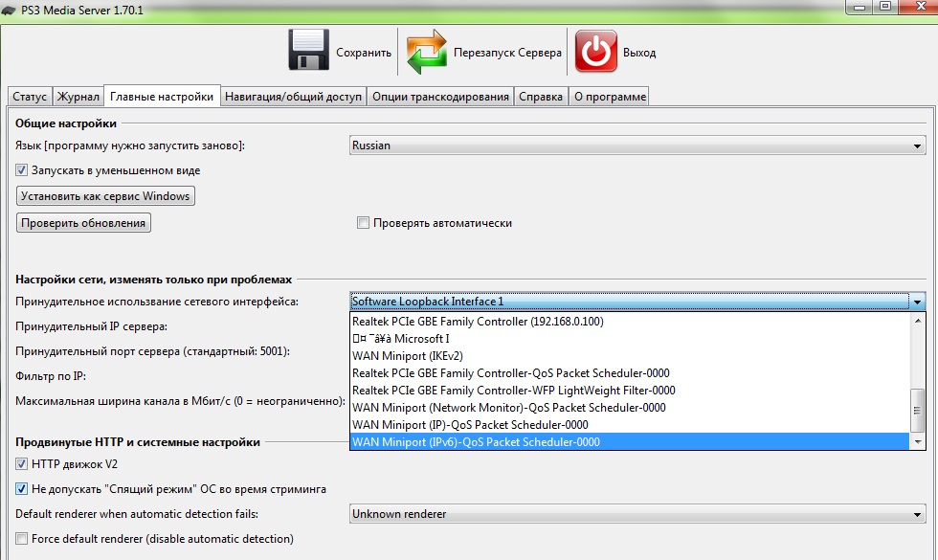Viewport: 938px width, 560px height.
Task: Select the Главные настройки tab
Action: pos(162,96)
